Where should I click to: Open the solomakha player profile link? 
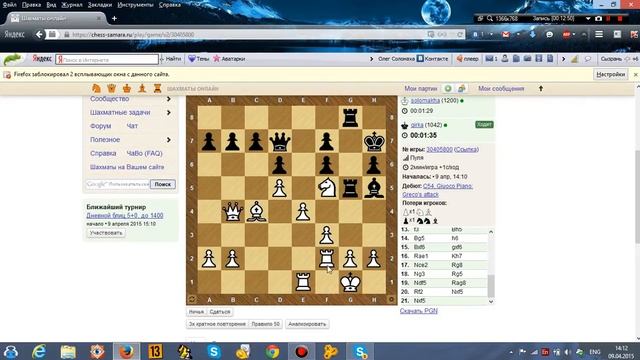425,100
